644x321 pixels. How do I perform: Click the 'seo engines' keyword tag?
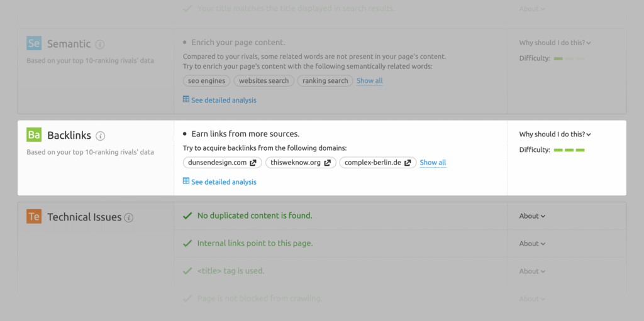206,81
